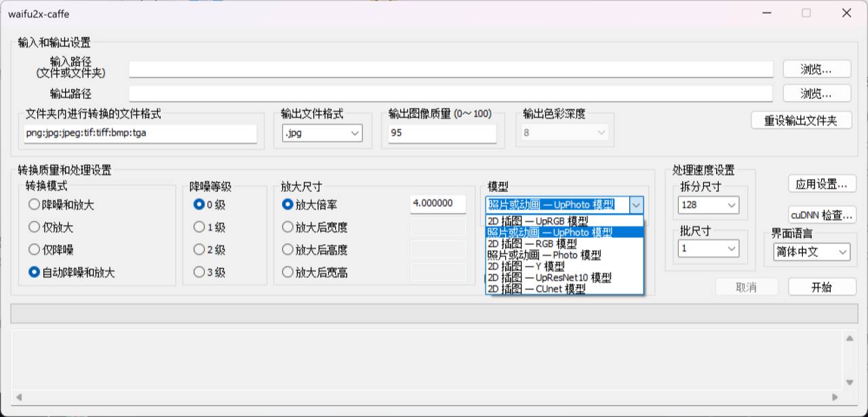Open the 输出文件格式 .jpg dropdown

(322, 134)
